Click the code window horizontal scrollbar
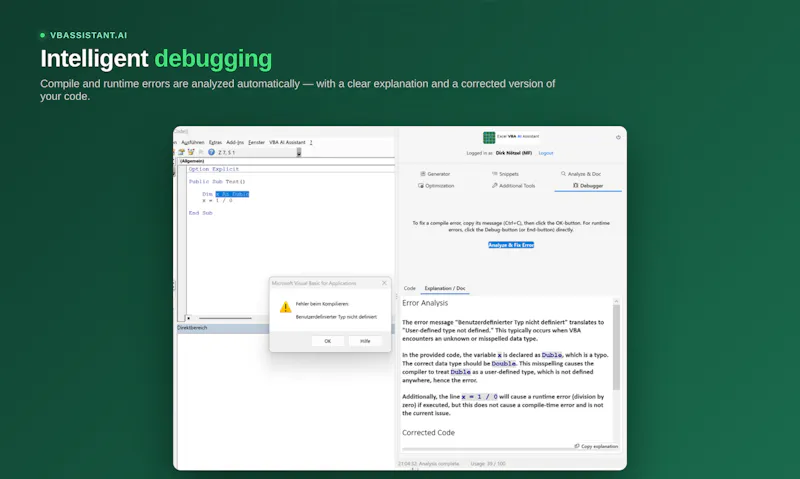The width and height of the screenshot is (800, 479). click(x=225, y=318)
